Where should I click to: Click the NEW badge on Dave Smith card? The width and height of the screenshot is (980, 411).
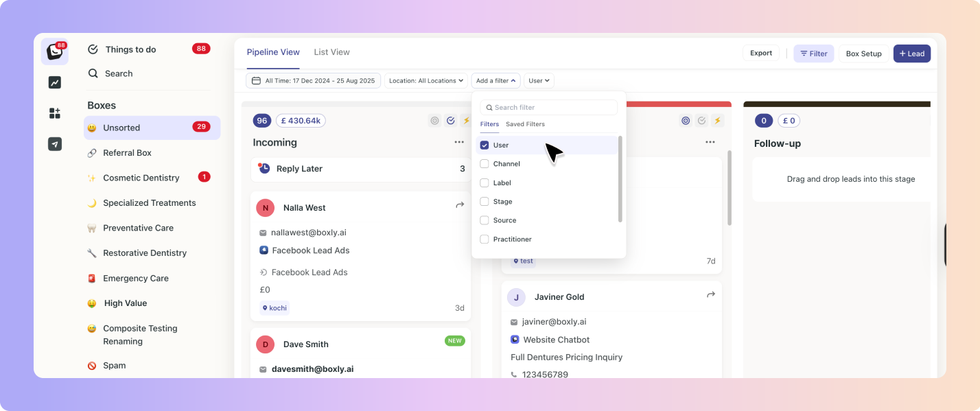(x=454, y=341)
